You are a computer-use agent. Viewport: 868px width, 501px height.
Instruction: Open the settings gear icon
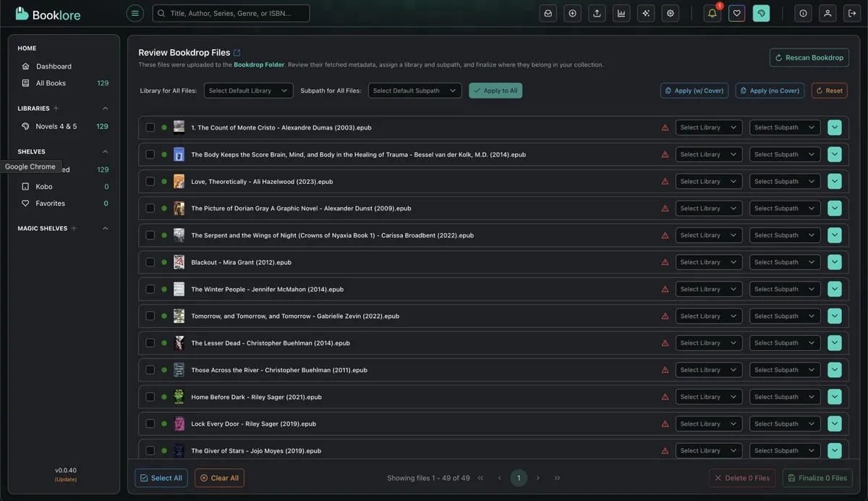671,13
